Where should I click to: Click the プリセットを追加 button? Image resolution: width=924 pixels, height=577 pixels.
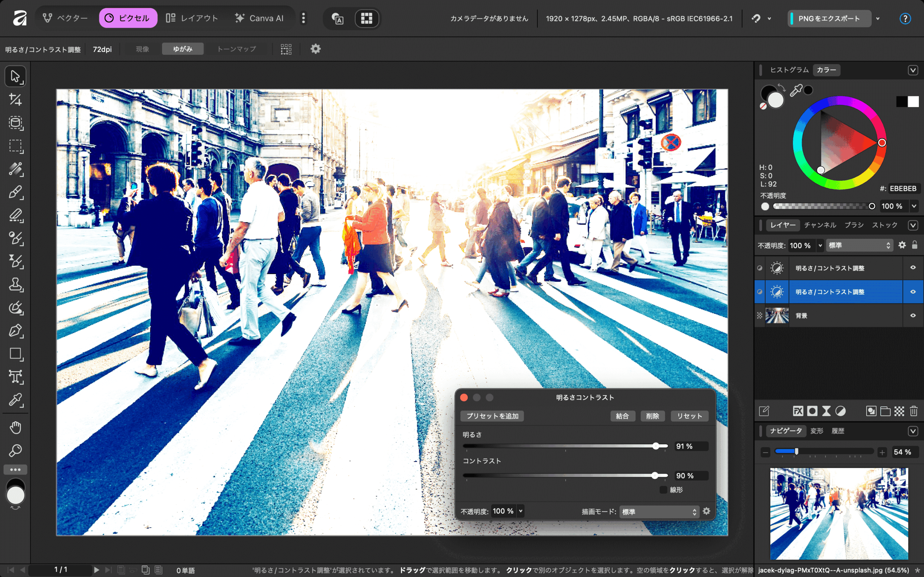(x=492, y=416)
